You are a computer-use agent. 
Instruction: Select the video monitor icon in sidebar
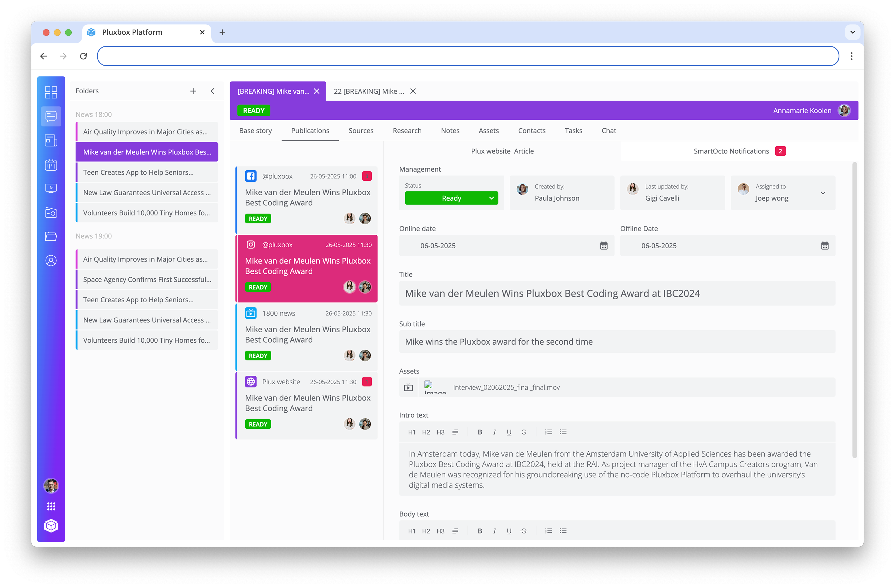51,188
